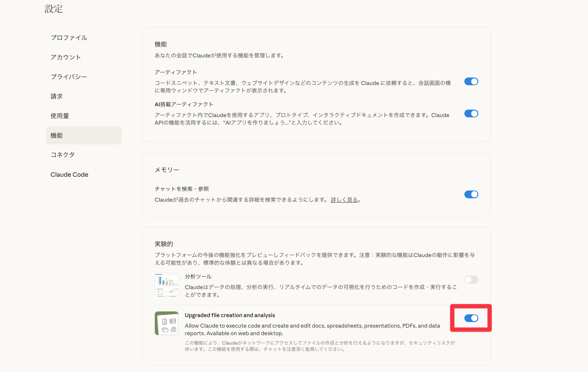Image resolution: width=588 pixels, height=372 pixels.
Task: Open the 使用量 section
Action: 60,116
